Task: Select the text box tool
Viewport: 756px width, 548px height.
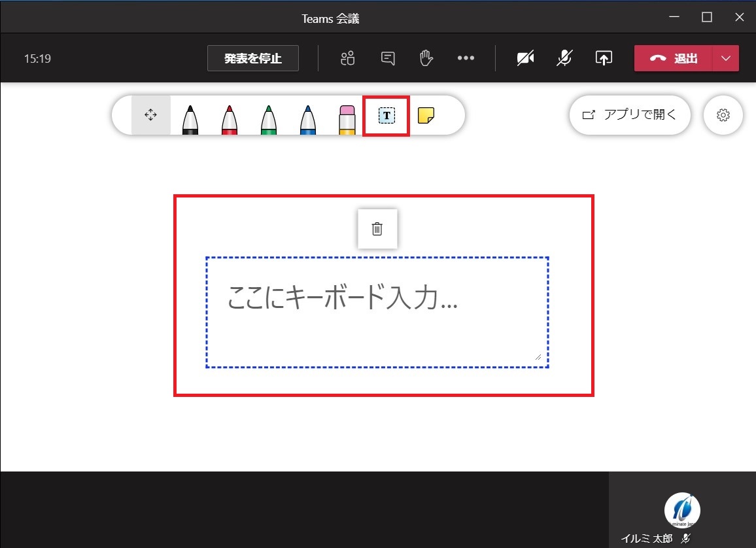Action: pos(387,116)
